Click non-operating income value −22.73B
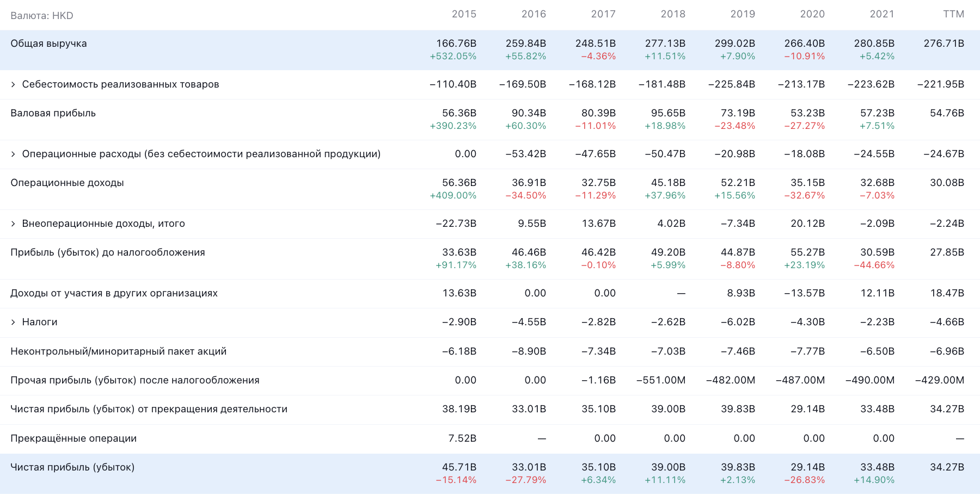Screen dimensions: 980x495 coord(456,224)
